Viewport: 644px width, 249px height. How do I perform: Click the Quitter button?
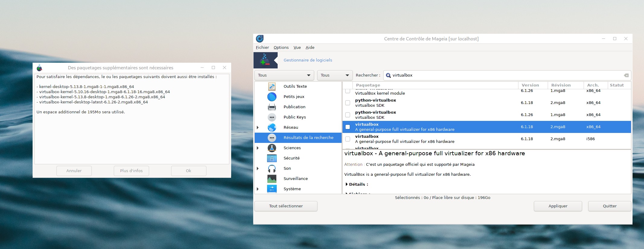610,206
